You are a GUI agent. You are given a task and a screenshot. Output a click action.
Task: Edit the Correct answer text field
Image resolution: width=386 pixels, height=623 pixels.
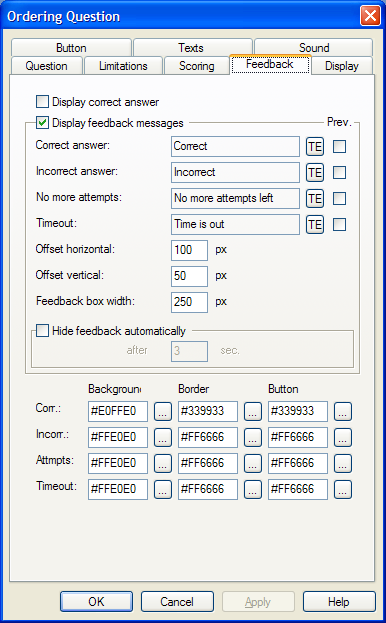[235, 147]
